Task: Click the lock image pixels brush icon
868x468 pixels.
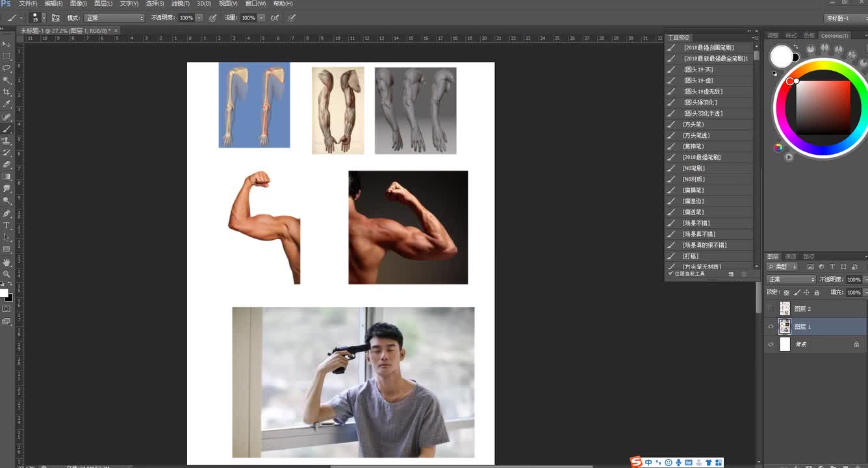Action: pyautogui.click(x=797, y=292)
